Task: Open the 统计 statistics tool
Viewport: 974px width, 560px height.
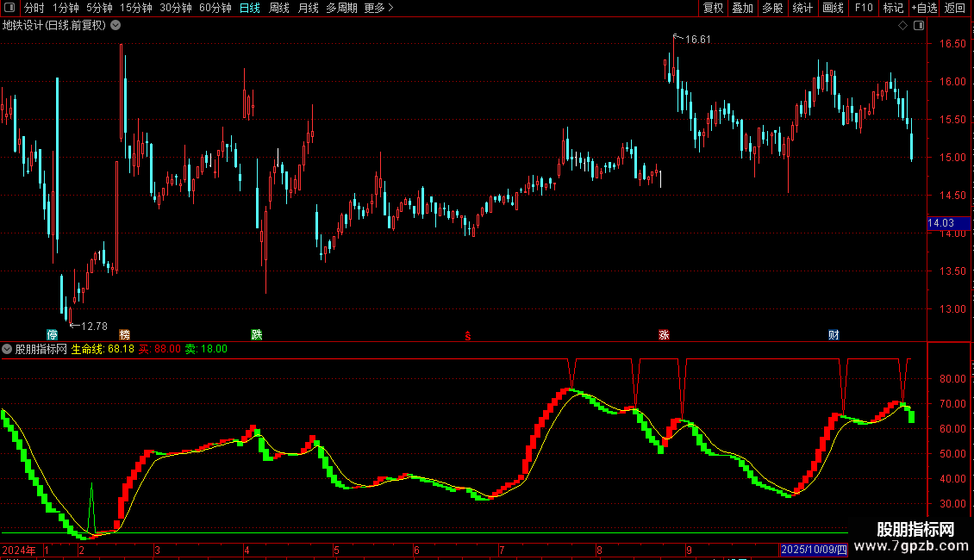Action: point(802,8)
